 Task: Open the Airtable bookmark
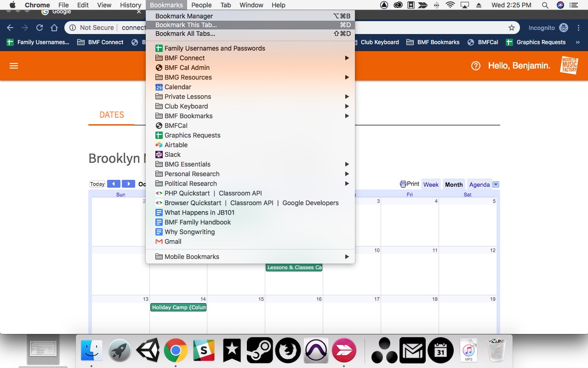pos(250,145)
